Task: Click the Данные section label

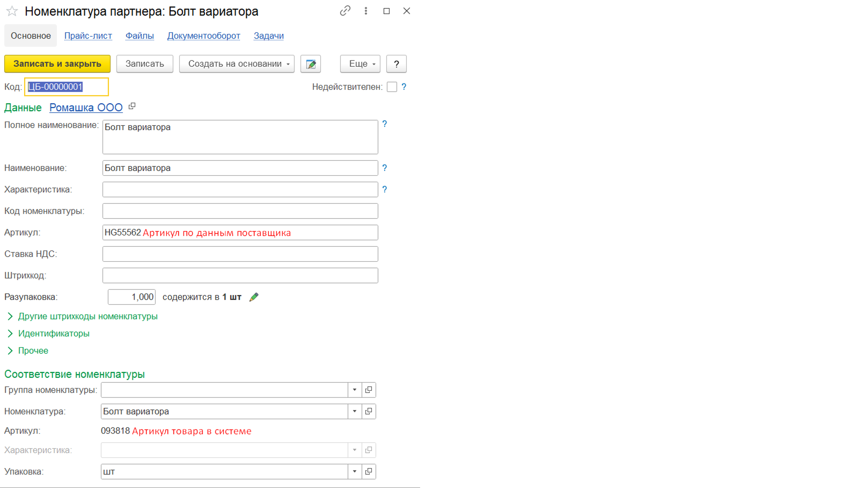Action: (x=23, y=108)
